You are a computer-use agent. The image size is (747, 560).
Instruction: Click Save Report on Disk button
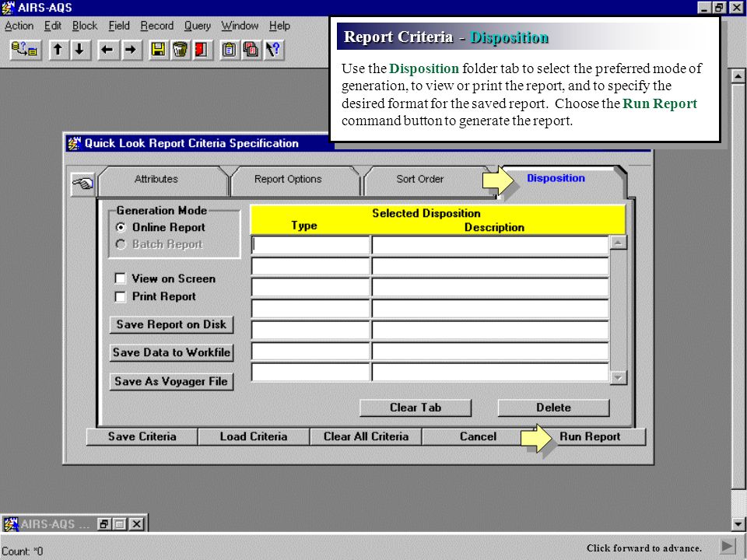pyautogui.click(x=171, y=325)
